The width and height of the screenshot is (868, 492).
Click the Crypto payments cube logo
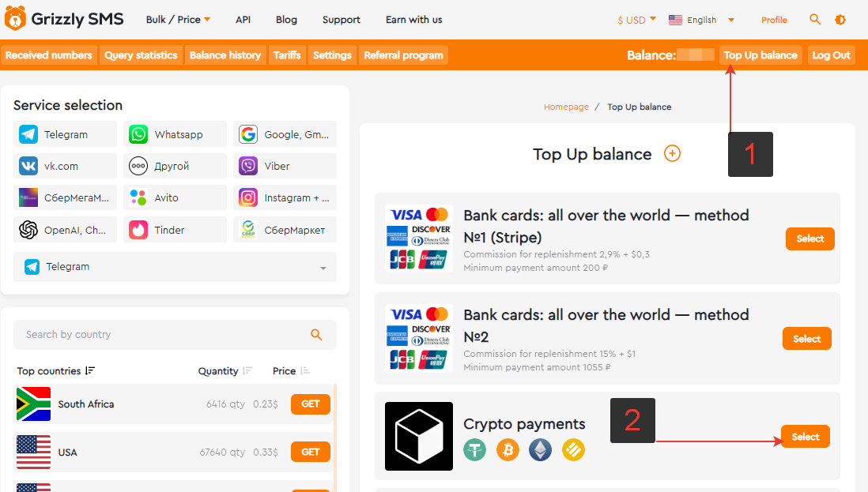tap(418, 436)
